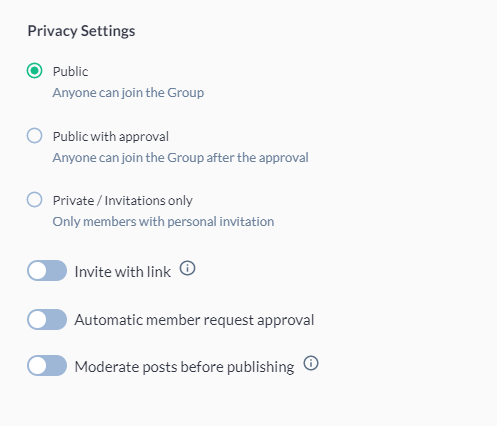Click the Invite with link label text

(123, 272)
